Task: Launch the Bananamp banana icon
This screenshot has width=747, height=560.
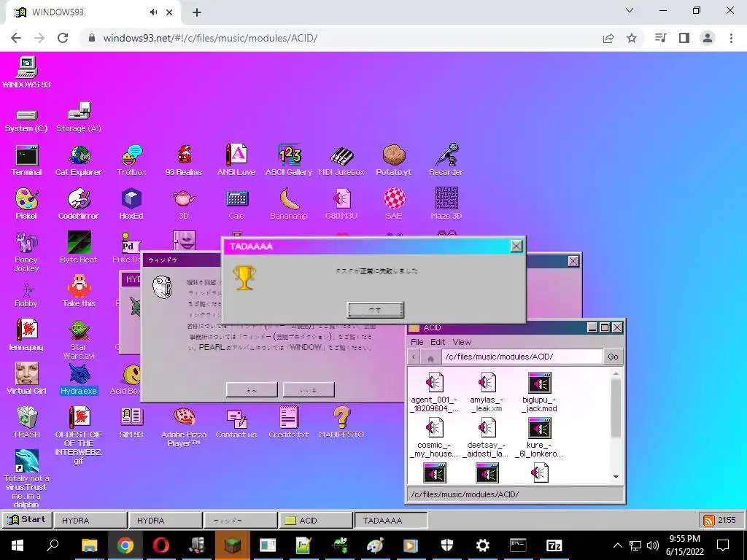Action: pyautogui.click(x=289, y=198)
